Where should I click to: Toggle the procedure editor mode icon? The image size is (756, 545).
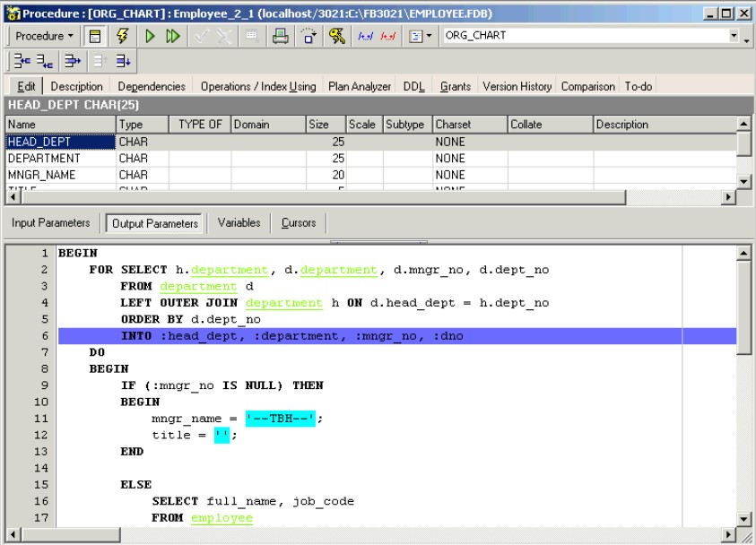[x=95, y=36]
